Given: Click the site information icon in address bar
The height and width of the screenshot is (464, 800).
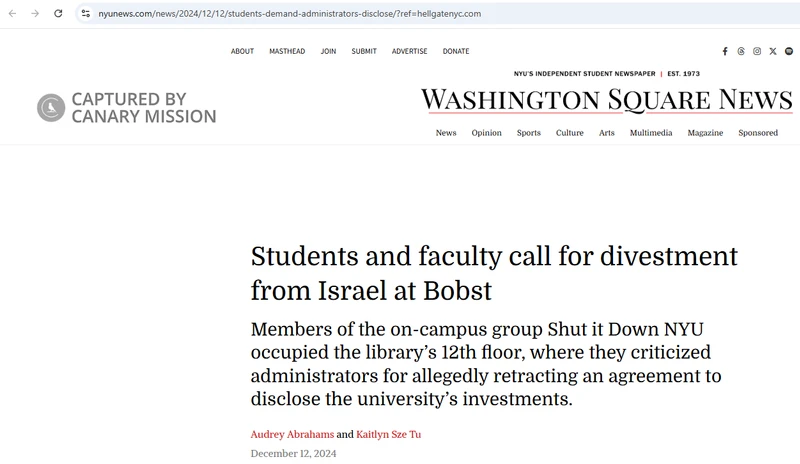Looking at the screenshot, I should [86, 14].
